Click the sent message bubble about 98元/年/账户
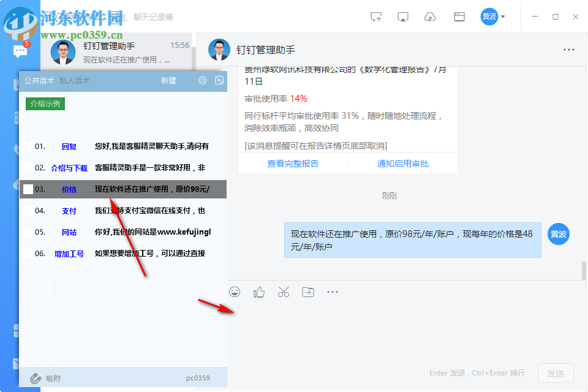 click(412, 240)
